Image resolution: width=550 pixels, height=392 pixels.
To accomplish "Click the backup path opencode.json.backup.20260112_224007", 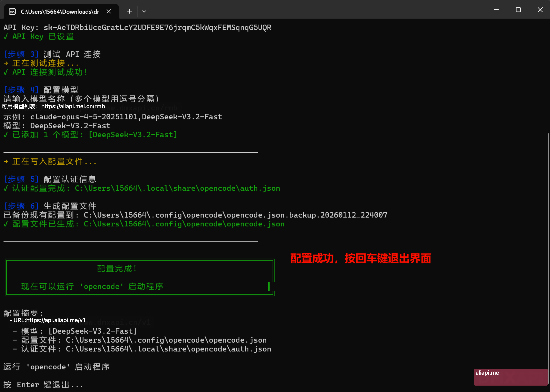I will pos(235,215).
